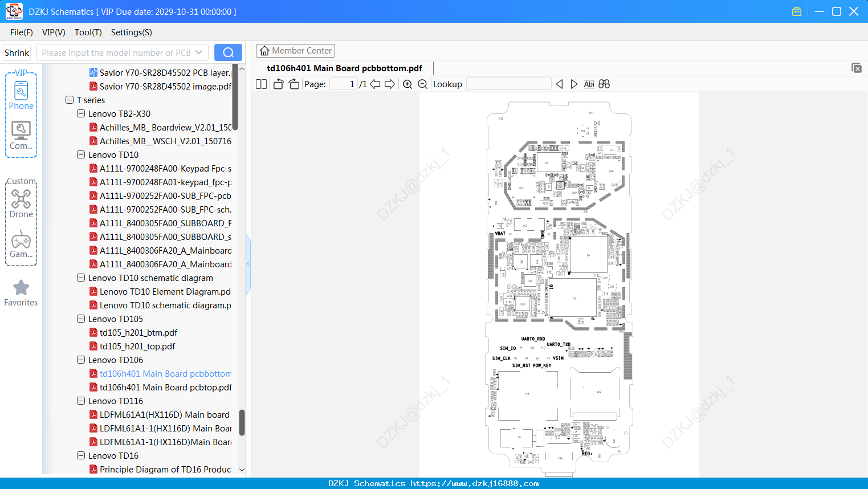Image resolution: width=868 pixels, height=489 pixels.
Task: Collapse the Lenovo TD16 node
Action: click(x=81, y=455)
